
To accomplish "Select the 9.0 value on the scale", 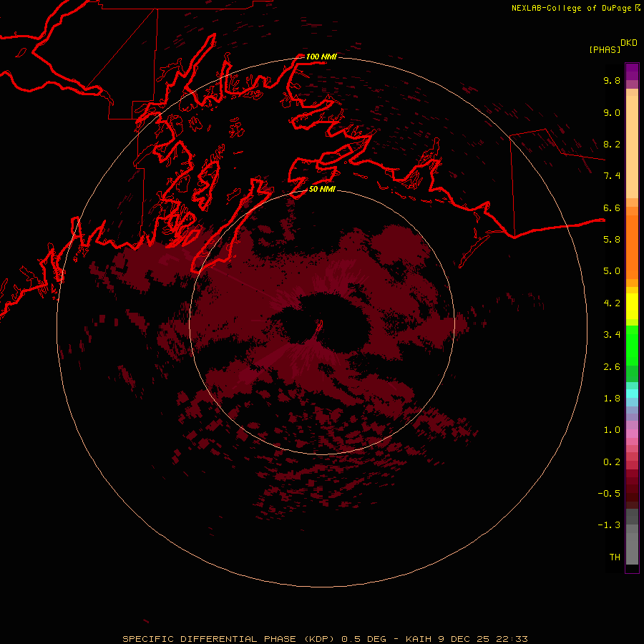I will click(612, 112).
